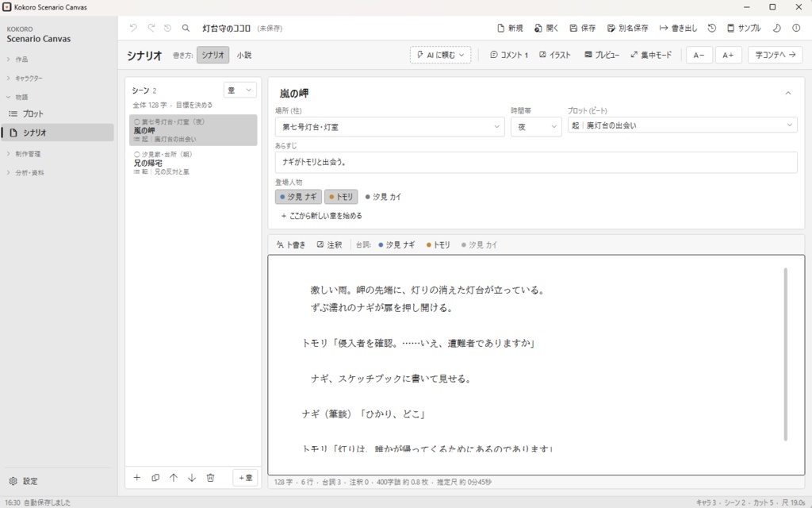The height and width of the screenshot is (508, 812).
Task: Undo the last edit with the undo arrow
Action: [133, 28]
